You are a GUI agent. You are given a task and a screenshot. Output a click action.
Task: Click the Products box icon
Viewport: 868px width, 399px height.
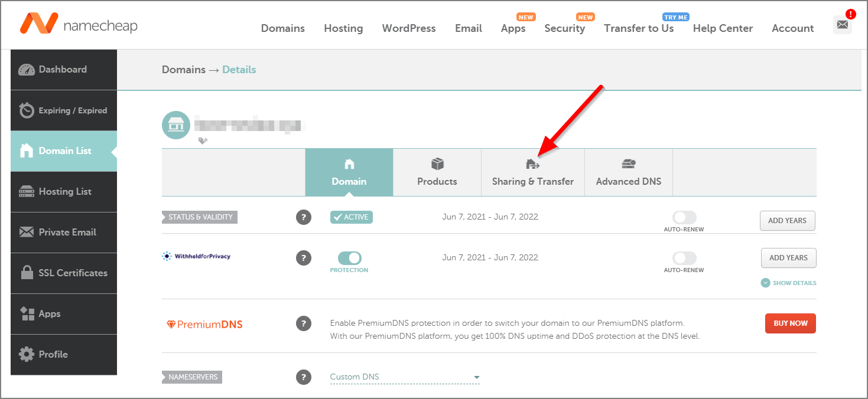click(x=437, y=163)
